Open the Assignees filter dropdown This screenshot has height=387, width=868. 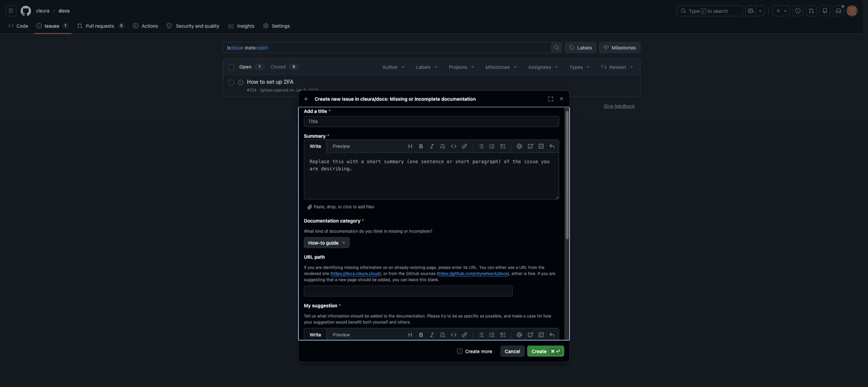(542, 67)
